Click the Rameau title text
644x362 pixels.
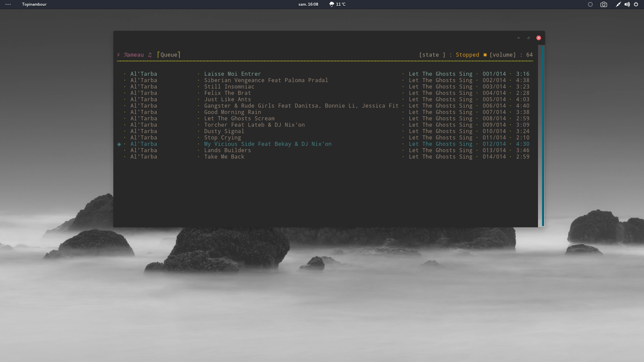click(134, 55)
